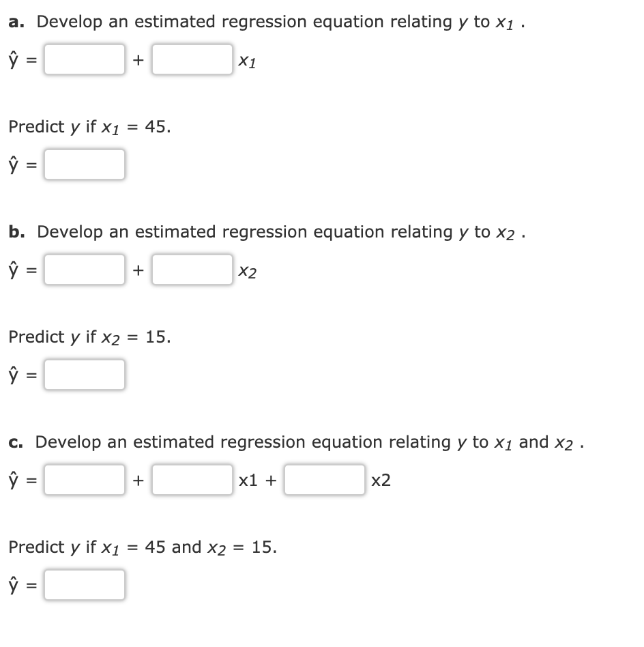Click the prediction field under 'Predict y if x2 = 15'

(84, 374)
